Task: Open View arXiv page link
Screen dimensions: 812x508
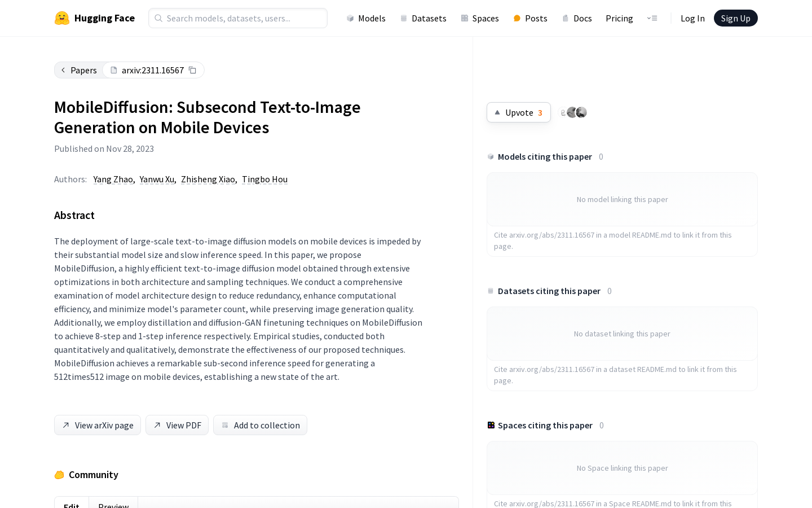Action: click(98, 425)
